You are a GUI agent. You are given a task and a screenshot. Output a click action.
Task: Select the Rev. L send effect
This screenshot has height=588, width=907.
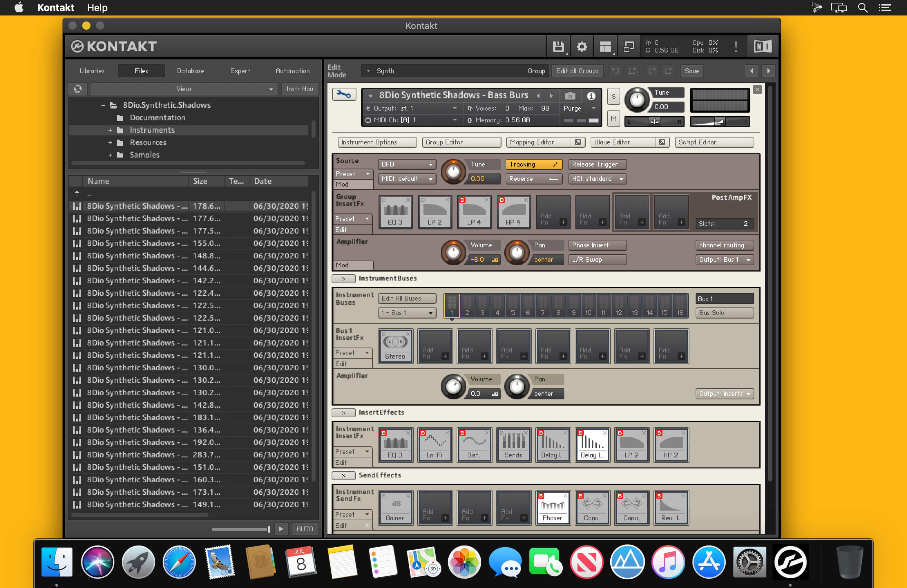(x=671, y=508)
